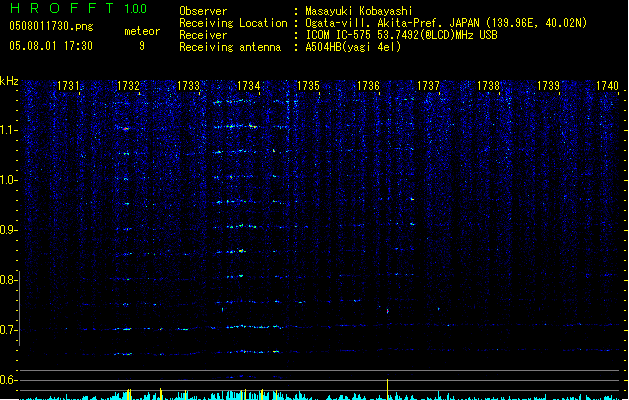Click the 1740 time axis marker
This screenshot has width=629, height=400.
608,86
